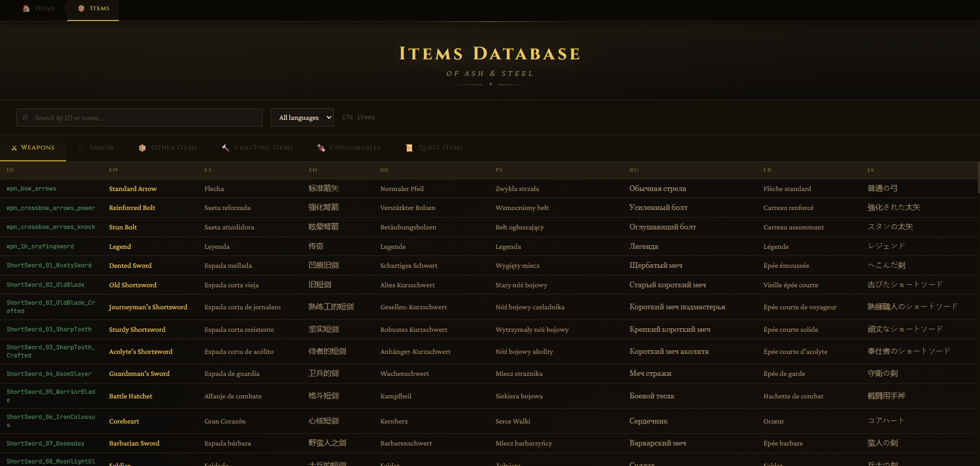Click the page vertical scrollbar
Image resolution: width=980 pixels, height=466 pixels.
(x=978, y=178)
